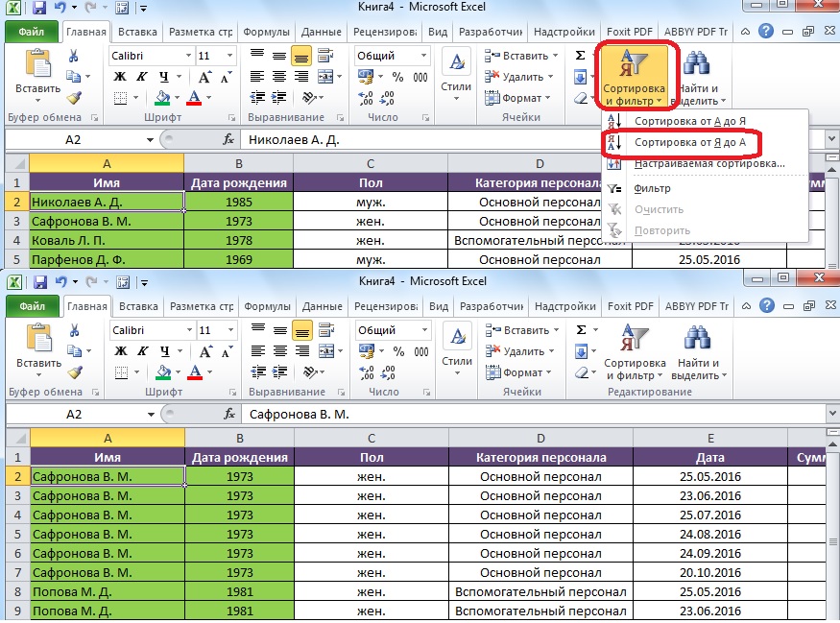The width and height of the screenshot is (840, 623).
Task: Click fill color bucket in top window
Action: coord(162,98)
